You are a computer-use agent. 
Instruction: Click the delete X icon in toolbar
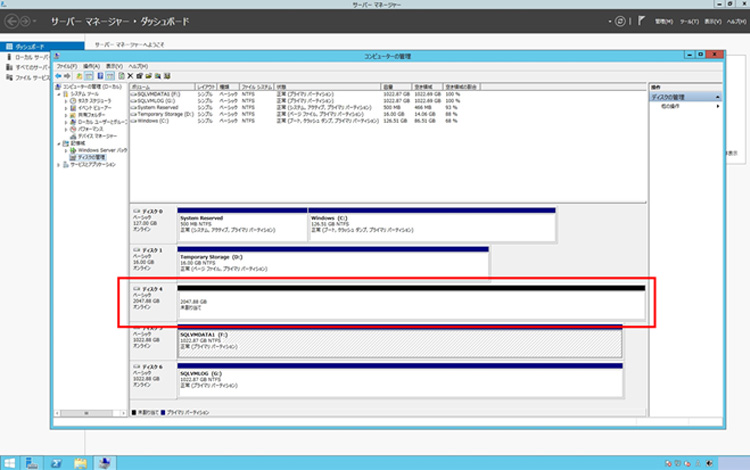tap(130, 76)
